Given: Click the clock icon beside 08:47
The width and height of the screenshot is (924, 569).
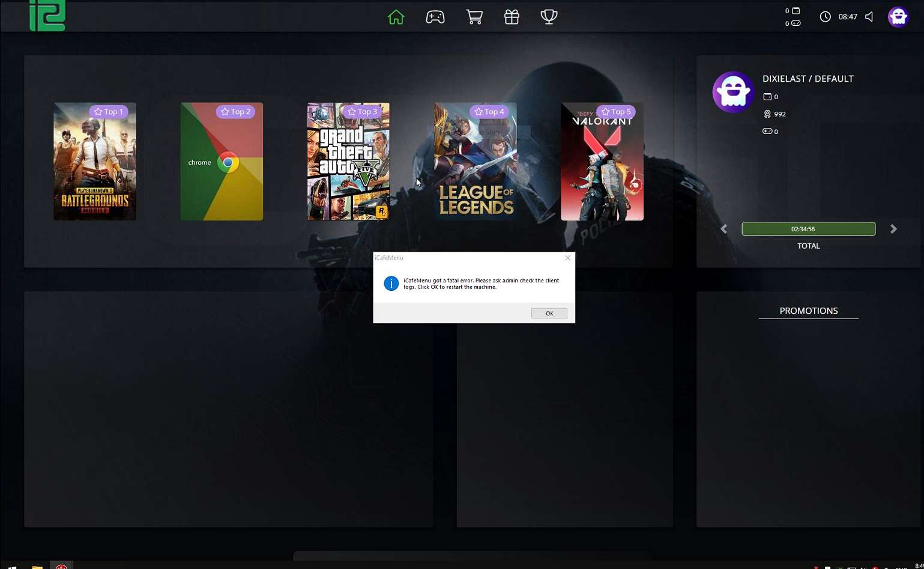Looking at the screenshot, I should pos(826,17).
